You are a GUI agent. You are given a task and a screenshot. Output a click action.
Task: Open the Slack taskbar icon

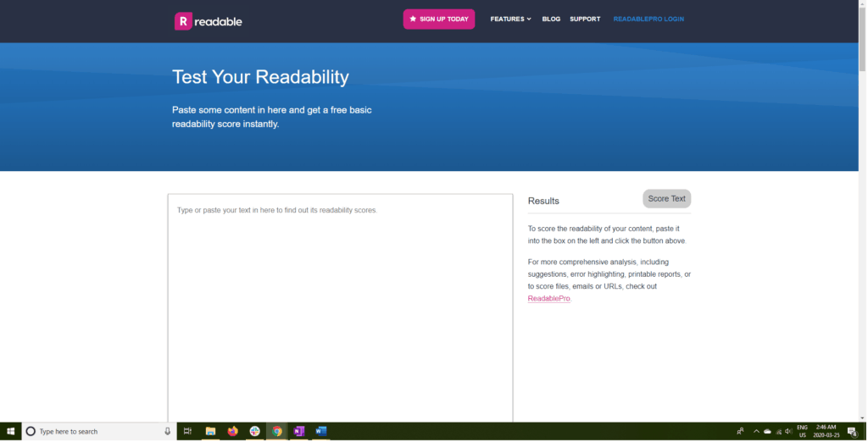pos(254,432)
